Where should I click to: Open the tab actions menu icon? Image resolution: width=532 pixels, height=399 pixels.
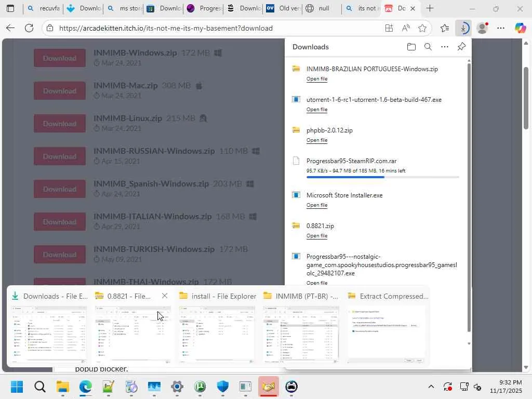point(10,8)
